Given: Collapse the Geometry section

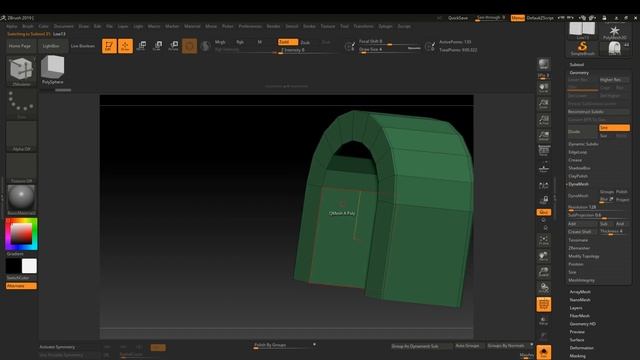Looking at the screenshot, I should tap(579, 73).
